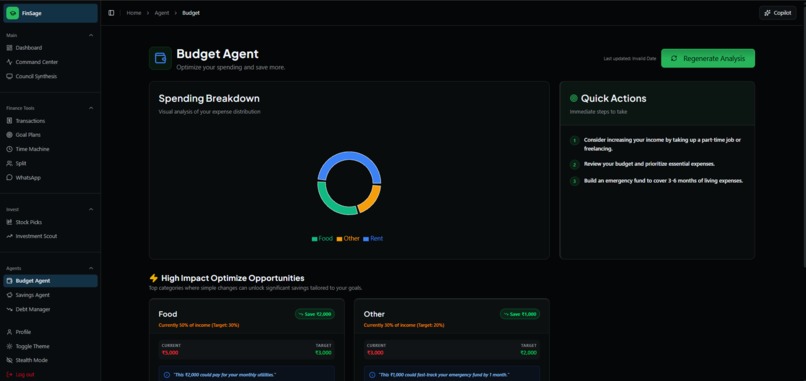The image size is (806, 381).
Task: Click the Investment Scout trend icon
Action: coord(9,237)
